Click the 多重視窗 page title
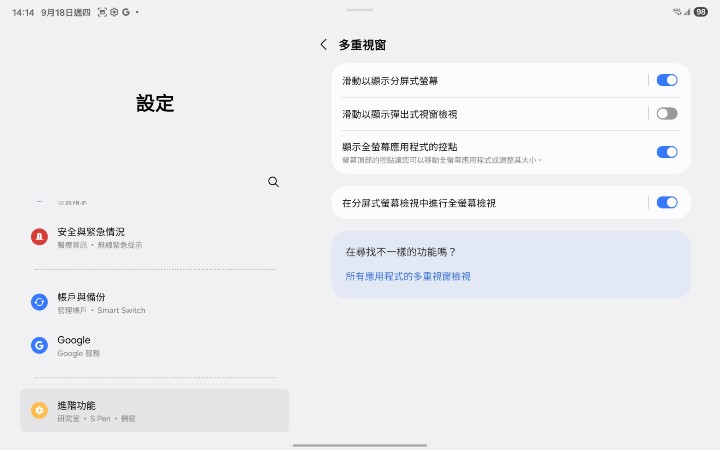 coord(362,45)
